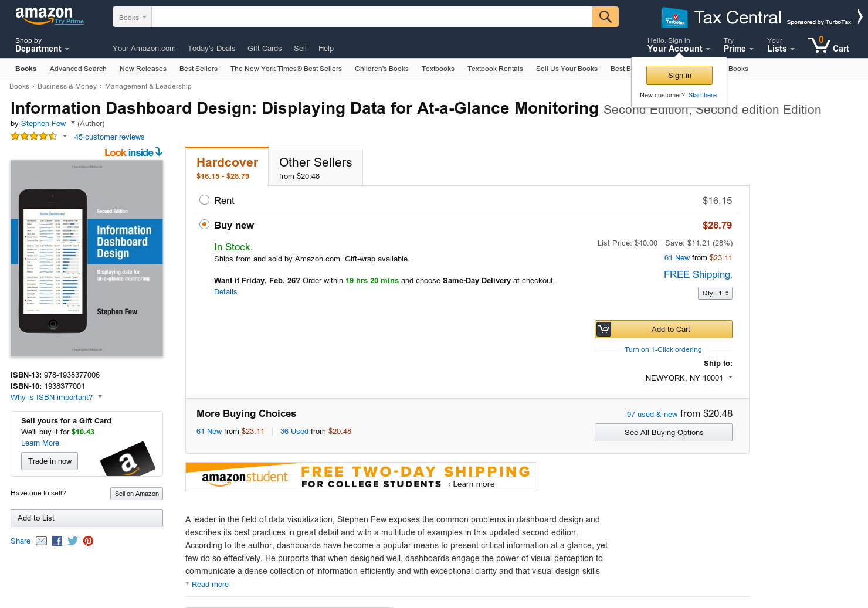Share the book on Twitter
This screenshot has height=608, width=868.
pyautogui.click(x=72, y=541)
